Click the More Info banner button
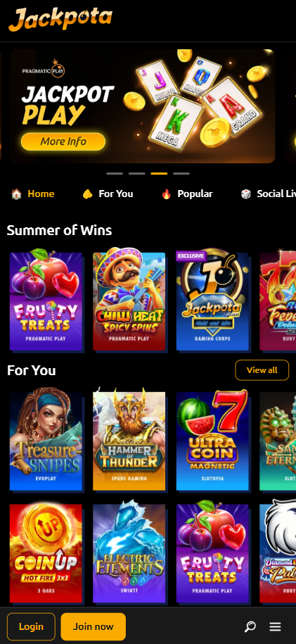 pos(63,141)
